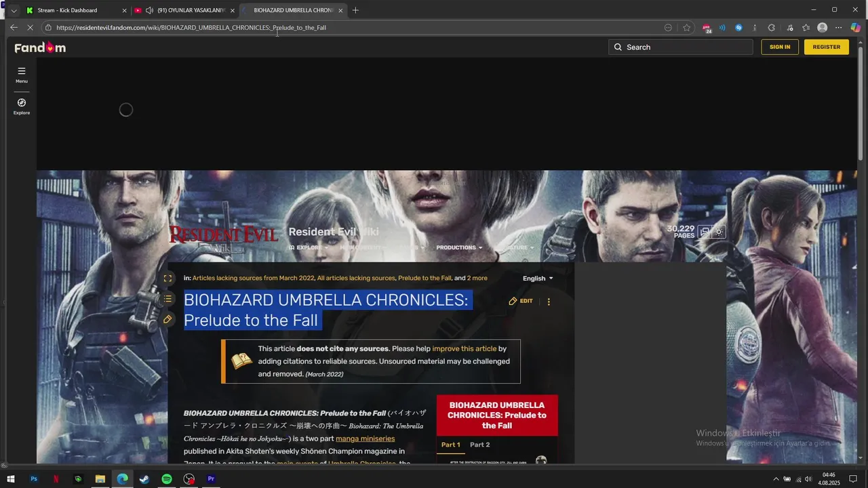Click the REGISTER button
The height and width of the screenshot is (488, 868).
(x=826, y=47)
